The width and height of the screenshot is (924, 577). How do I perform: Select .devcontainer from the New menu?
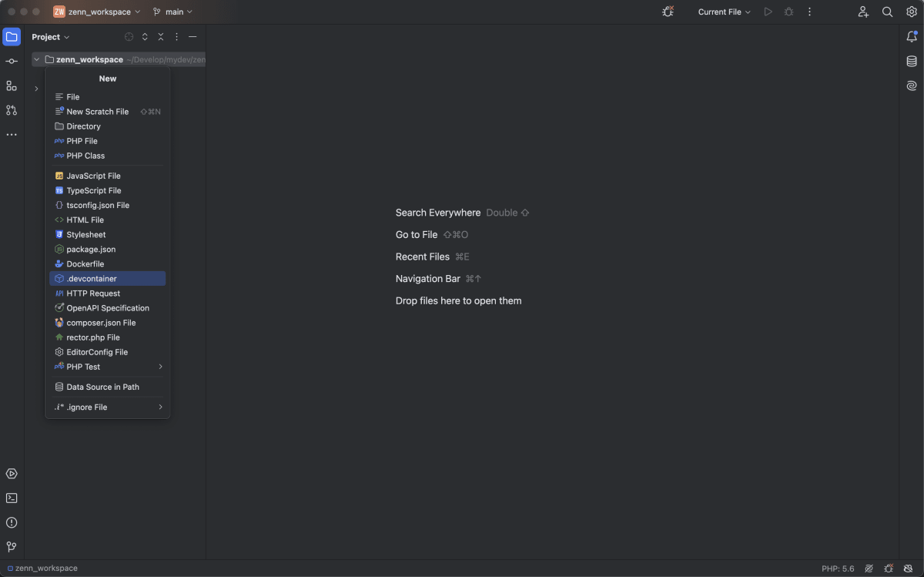click(108, 279)
